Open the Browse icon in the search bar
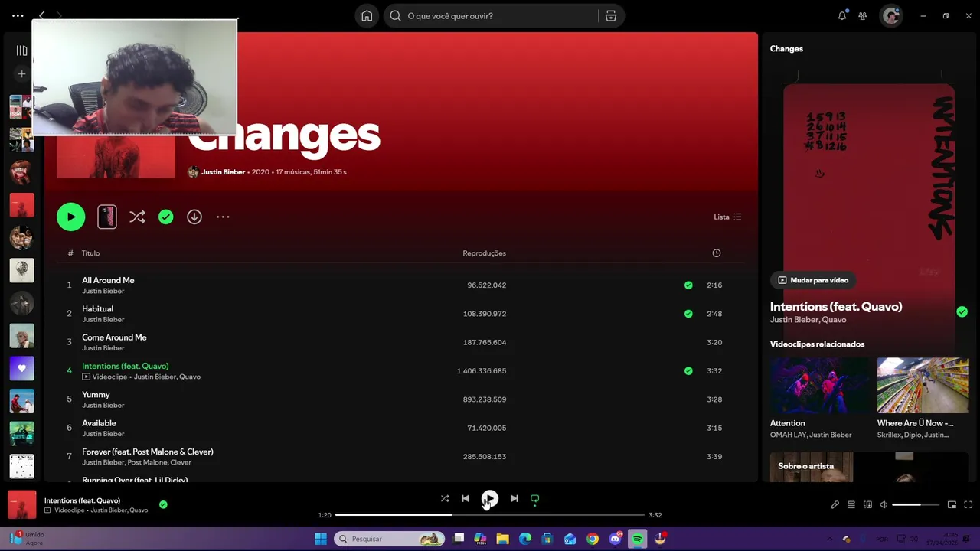Image resolution: width=980 pixels, height=551 pixels. (x=611, y=15)
